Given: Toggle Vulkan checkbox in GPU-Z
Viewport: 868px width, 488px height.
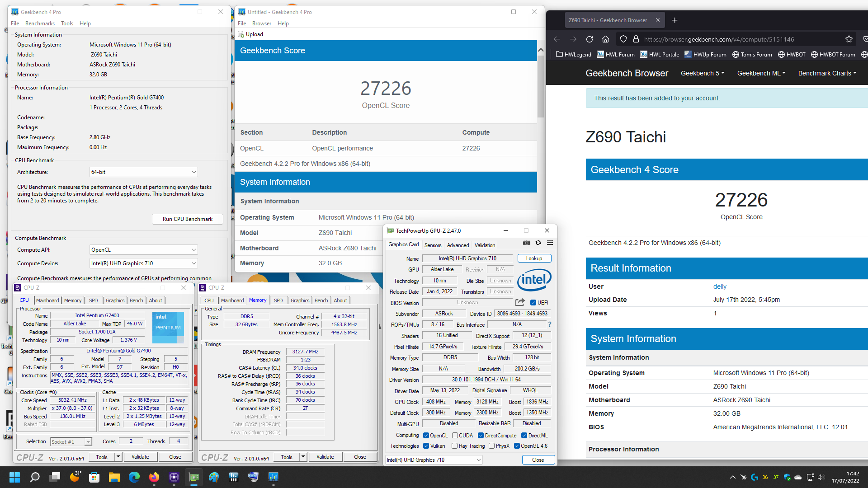Looking at the screenshot, I should tap(426, 446).
